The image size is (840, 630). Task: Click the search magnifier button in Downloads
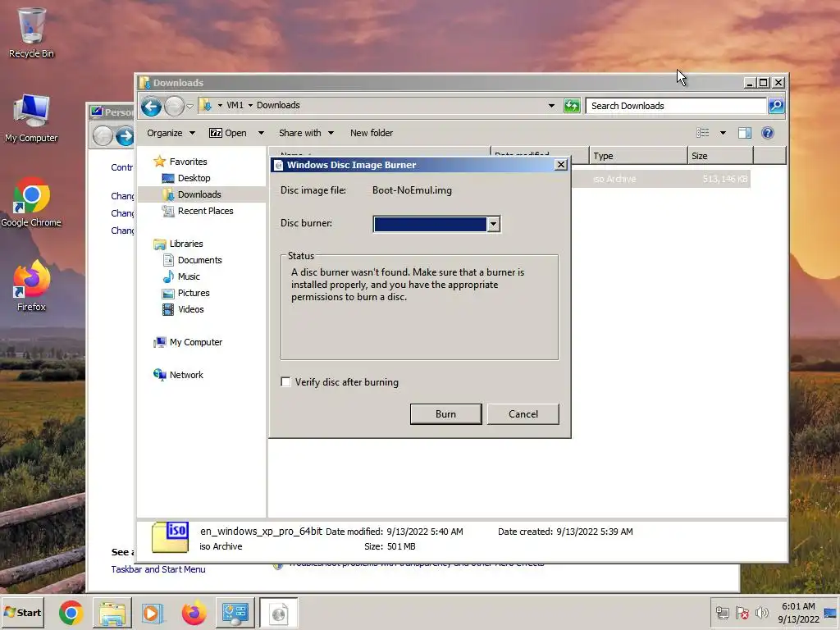click(x=776, y=106)
